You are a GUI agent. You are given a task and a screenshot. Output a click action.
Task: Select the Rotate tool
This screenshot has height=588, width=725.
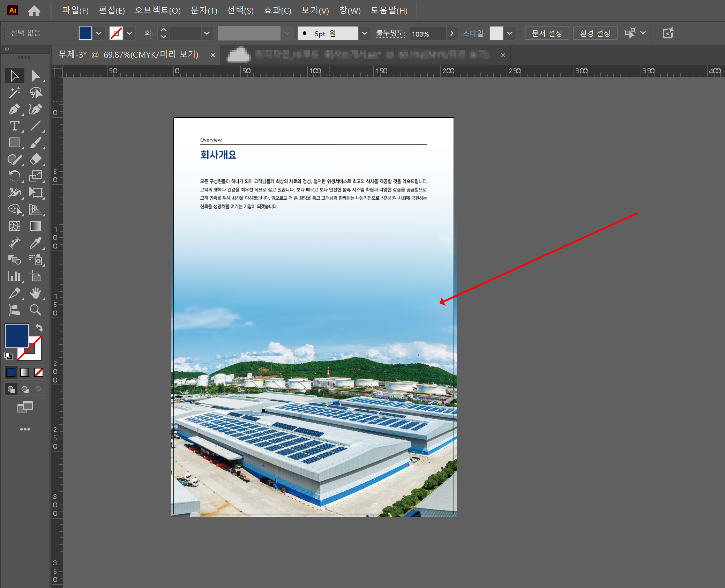coord(14,176)
